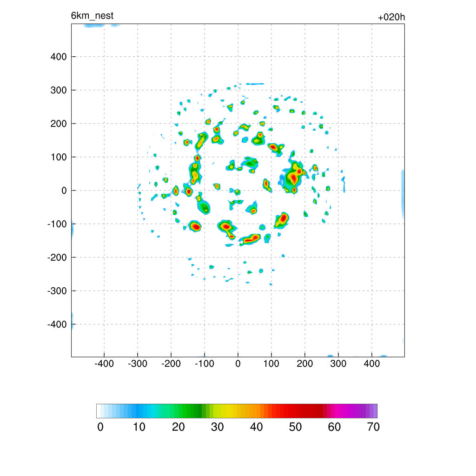Viewport: 476px width, 476px height.
Task: Click the x-axis label '-300'
Action: coord(138,364)
